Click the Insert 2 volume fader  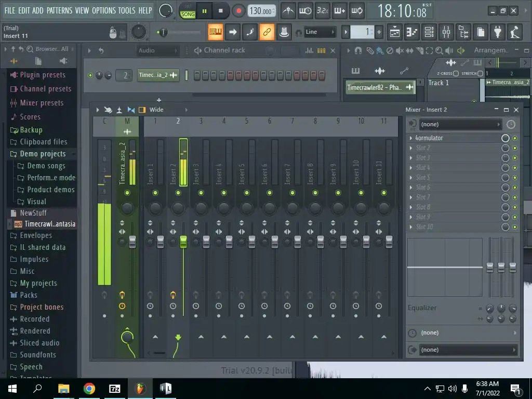183,242
